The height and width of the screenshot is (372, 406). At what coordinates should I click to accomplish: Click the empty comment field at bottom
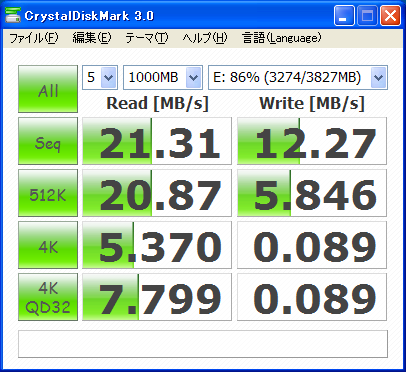click(203, 344)
